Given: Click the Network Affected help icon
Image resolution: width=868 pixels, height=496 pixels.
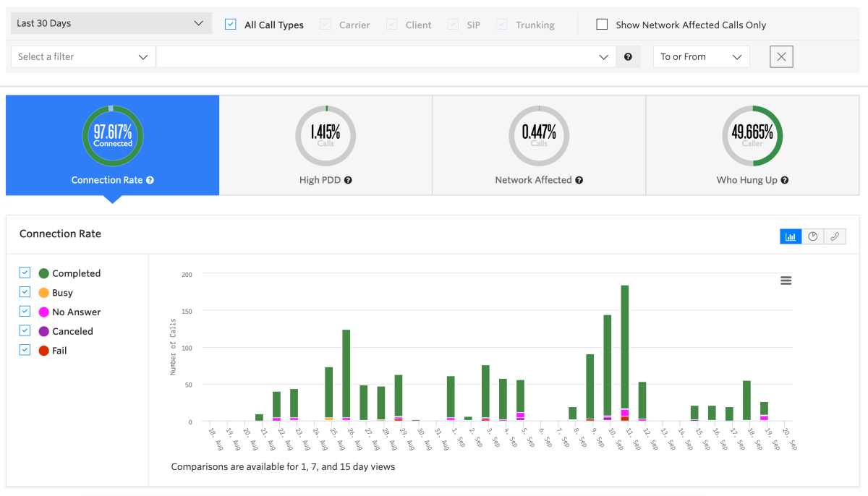Looking at the screenshot, I should 579,180.
